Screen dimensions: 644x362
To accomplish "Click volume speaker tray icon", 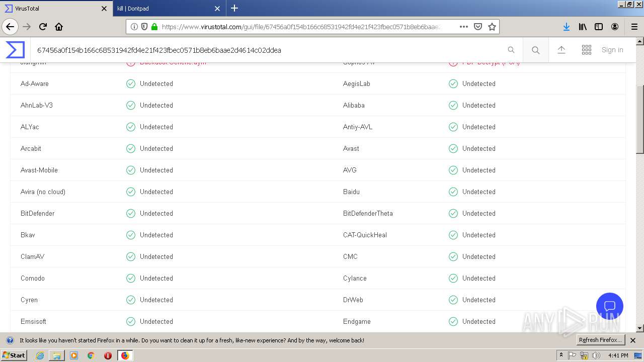I will click(596, 355).
